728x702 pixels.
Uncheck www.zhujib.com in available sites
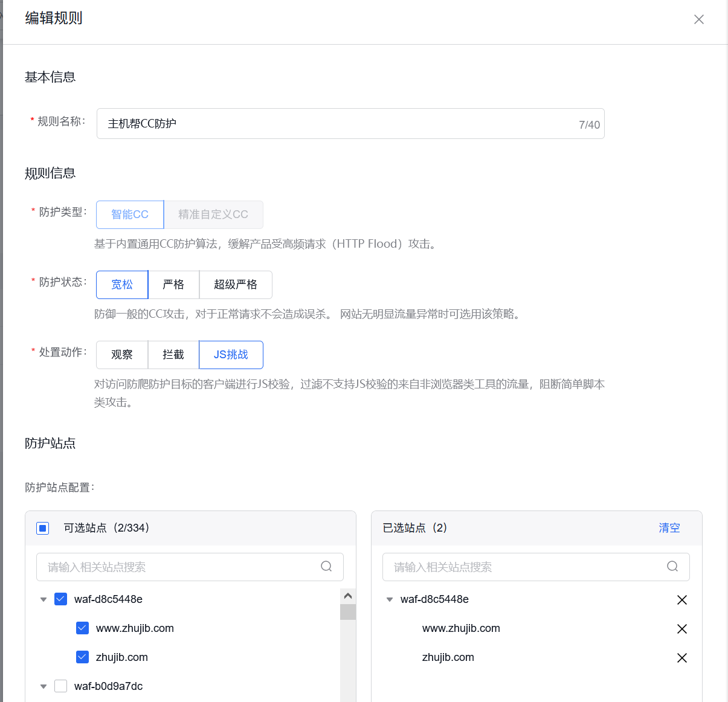(x=83, y=628)
